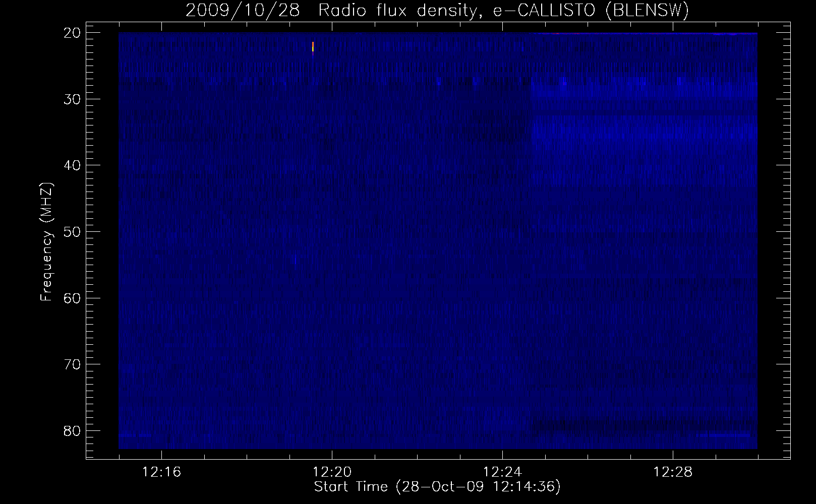The height and width of the screenshot is (504, 816).
Task: Click the 60 MHz frequency tick label
Action: pos(71,298)
